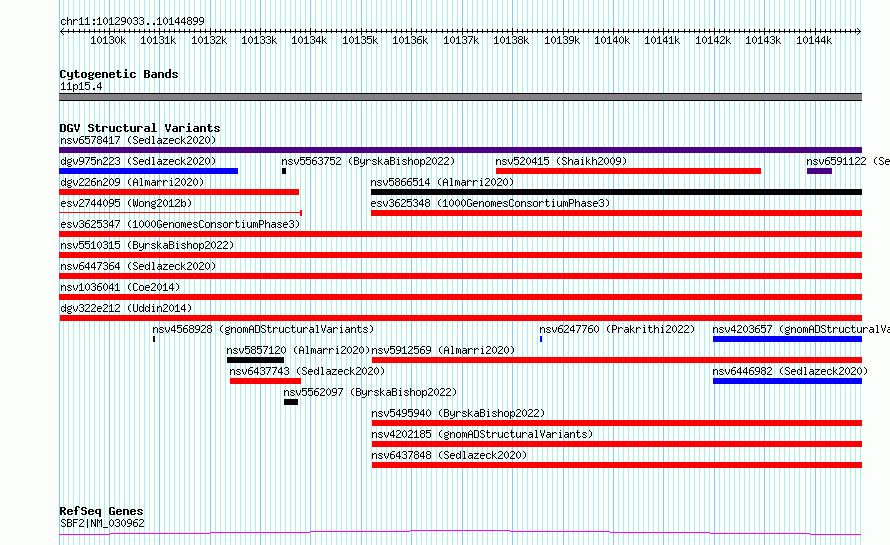Click nsv4203657 gnomAD variant label
Screen dimensions: 890x545
coord(801,329)
